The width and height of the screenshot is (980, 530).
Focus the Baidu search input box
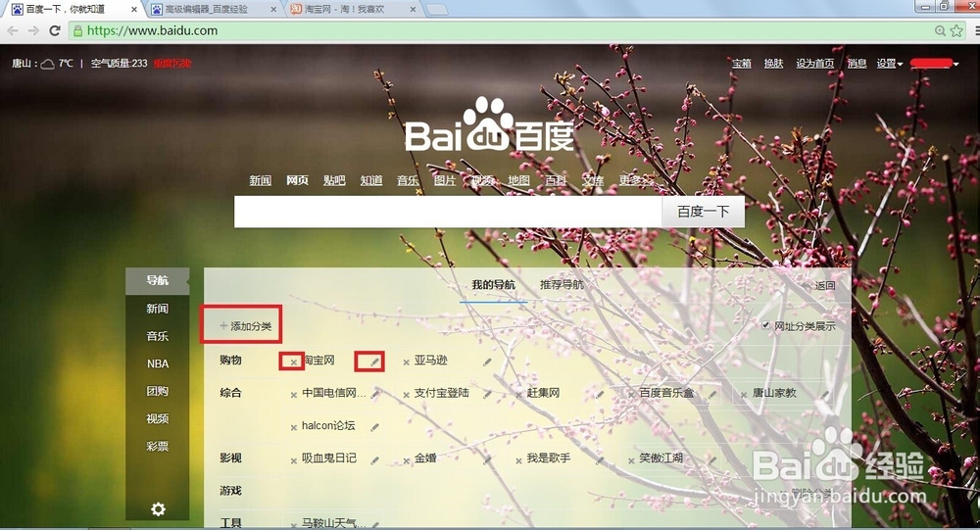pos(448,212)
